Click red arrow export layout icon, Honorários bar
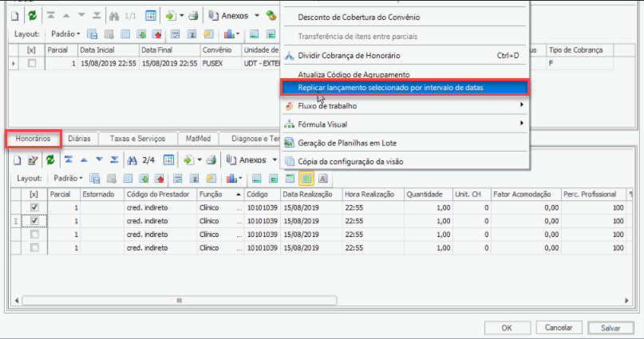The height and width of the screenshot is (339, 644). tap(160, 179)
